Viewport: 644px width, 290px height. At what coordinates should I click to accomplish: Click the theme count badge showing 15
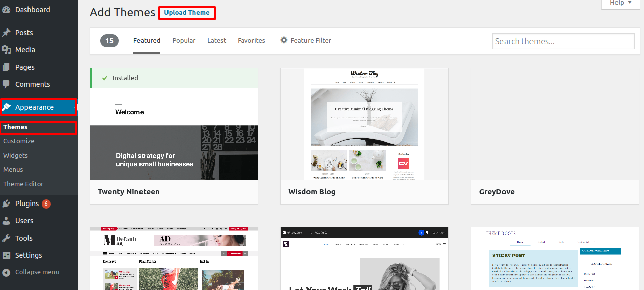109,41
